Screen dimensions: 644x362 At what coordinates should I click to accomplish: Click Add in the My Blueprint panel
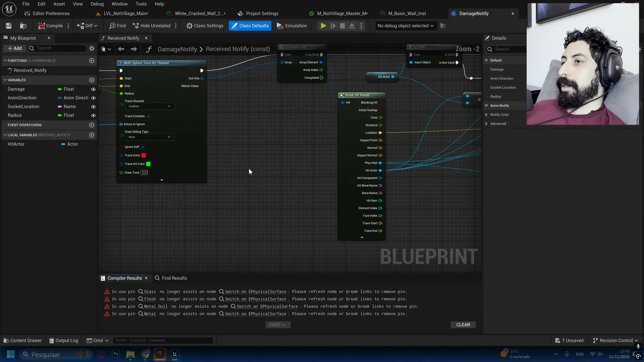[14, 48]
